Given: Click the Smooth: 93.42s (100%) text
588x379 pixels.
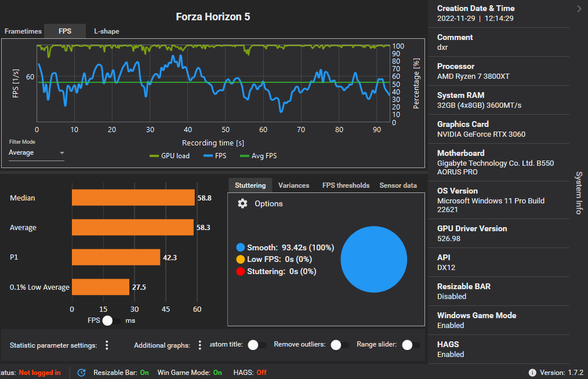Looking at the screenshot, I should click(x=291, y=247).
